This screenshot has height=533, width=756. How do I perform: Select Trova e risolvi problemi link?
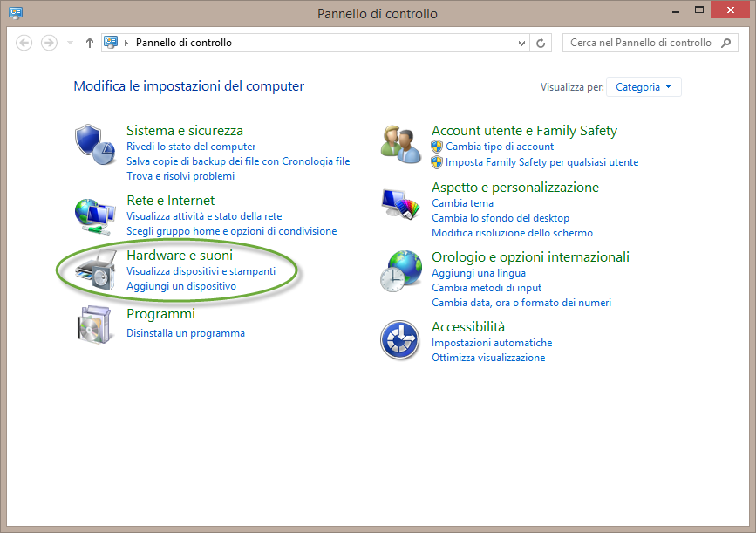[x=180, y=176]
